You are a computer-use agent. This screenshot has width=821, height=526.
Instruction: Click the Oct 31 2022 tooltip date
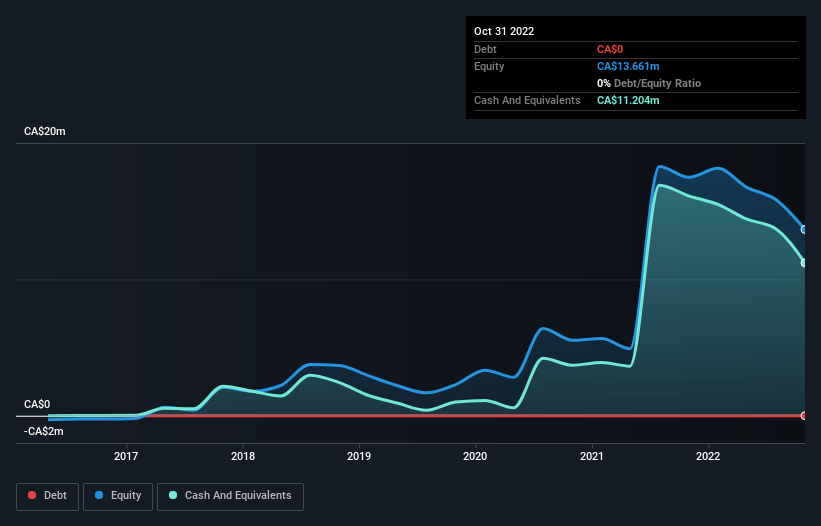504,31
